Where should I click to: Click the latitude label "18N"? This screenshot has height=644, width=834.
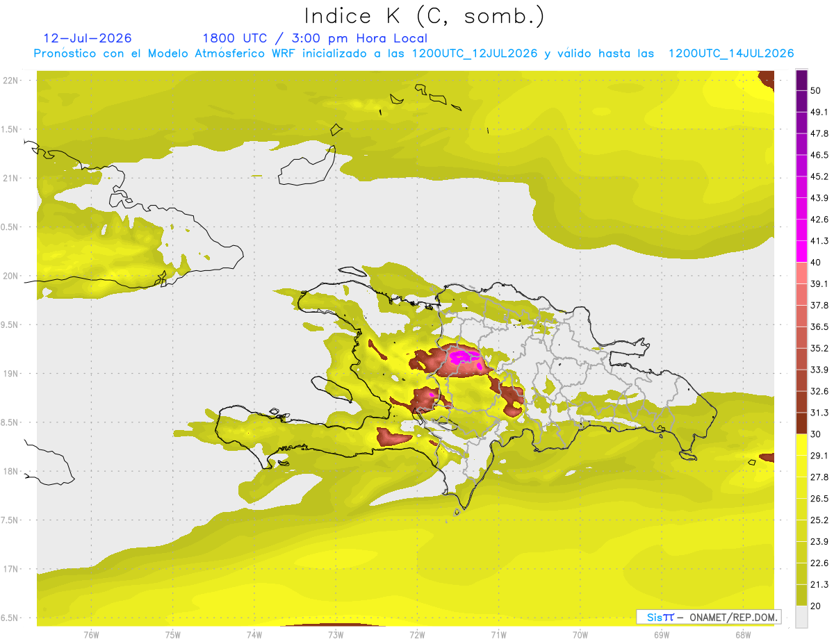tap(10, 472)
